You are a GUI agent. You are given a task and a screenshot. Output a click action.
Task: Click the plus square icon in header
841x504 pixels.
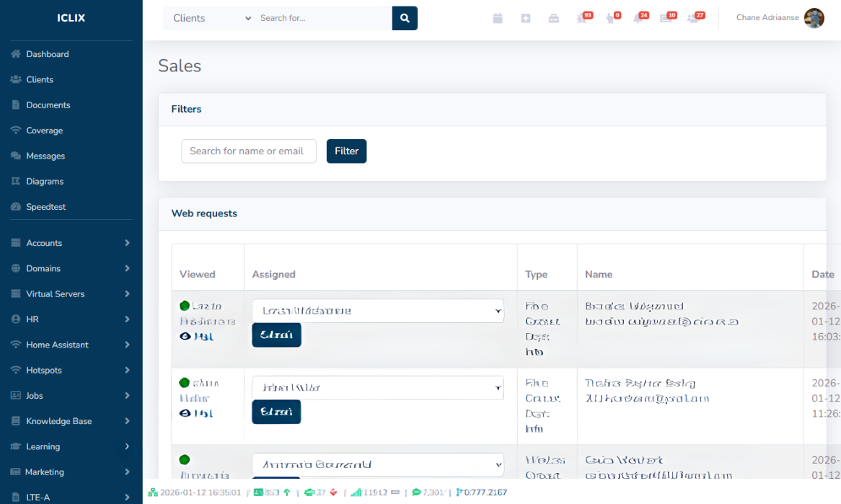pos(526,19)
